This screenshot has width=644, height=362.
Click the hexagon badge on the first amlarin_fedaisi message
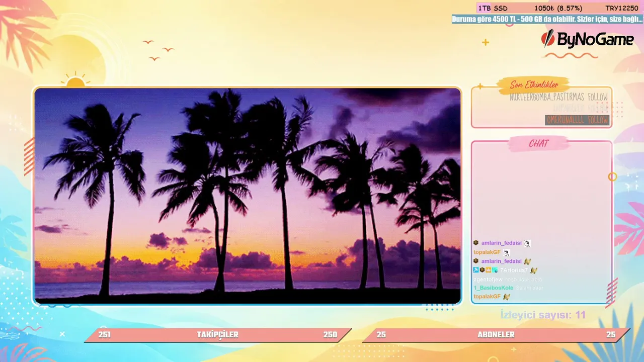point(476,243)
